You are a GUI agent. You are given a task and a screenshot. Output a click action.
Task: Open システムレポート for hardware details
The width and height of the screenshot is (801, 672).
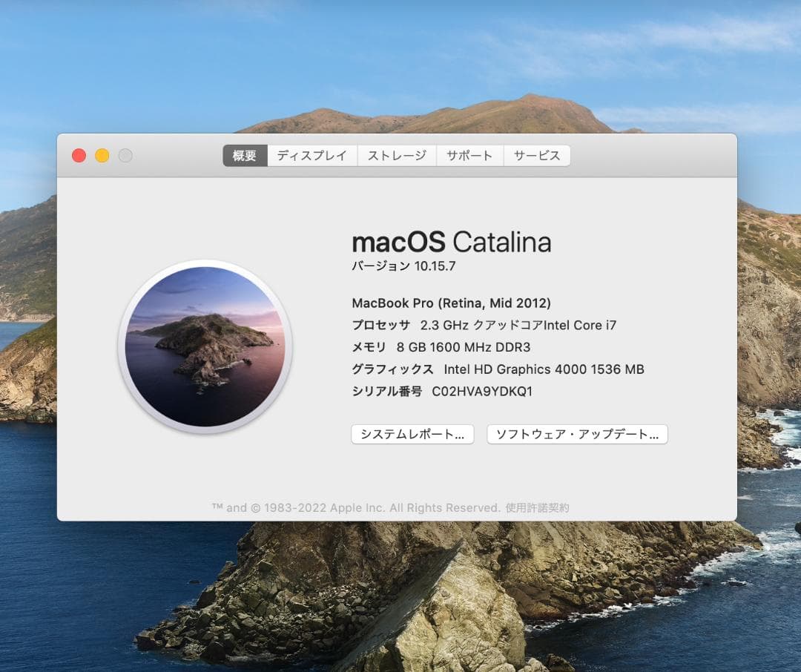pyautogui.click(x=412, y=434)
